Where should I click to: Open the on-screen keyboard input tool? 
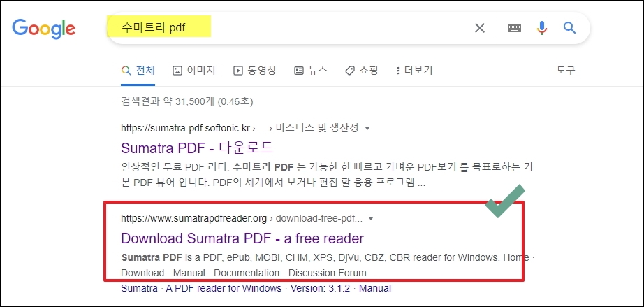(x=514, y=28)
